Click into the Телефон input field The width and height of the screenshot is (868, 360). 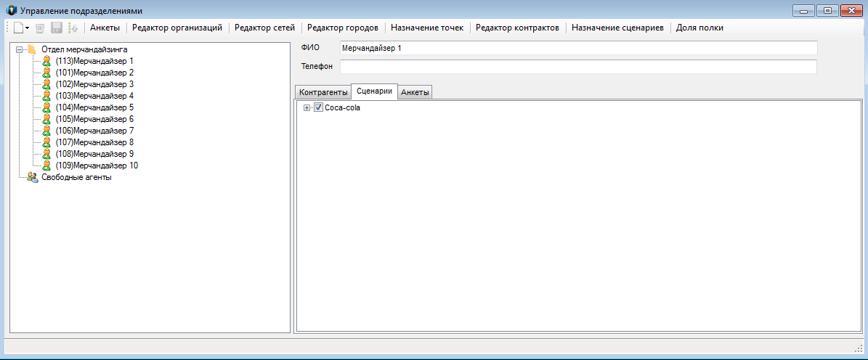coord(578,67)
